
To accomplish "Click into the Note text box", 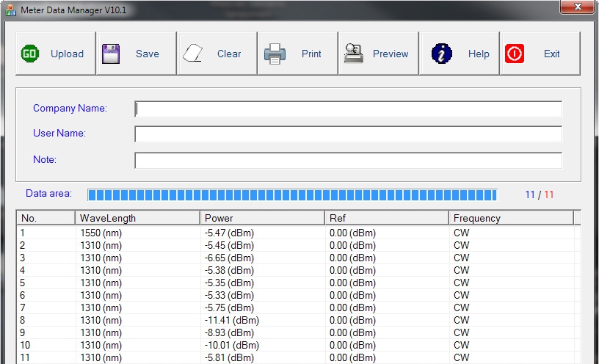I will [348, 160].
